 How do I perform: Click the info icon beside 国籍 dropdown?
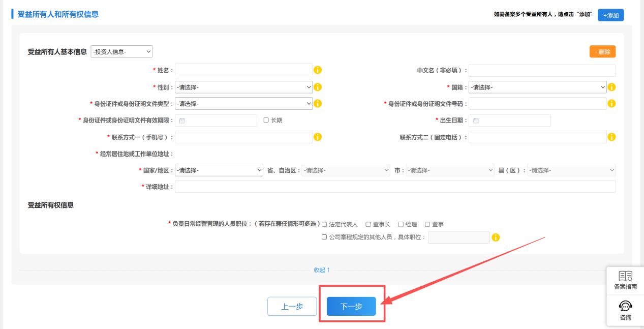pos(611,87)
